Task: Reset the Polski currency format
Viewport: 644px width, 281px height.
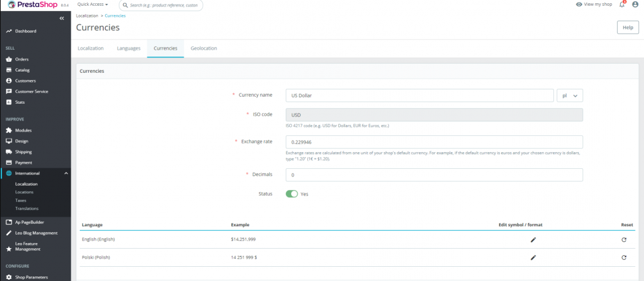Action: click(x=624, y=258)
